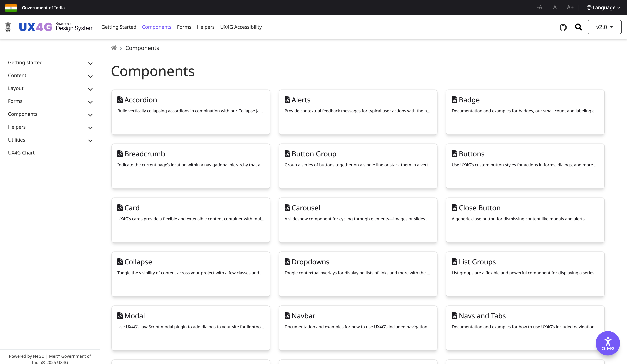Click the UX4G logo
The image size is (627, 364).
pos(36,27)
